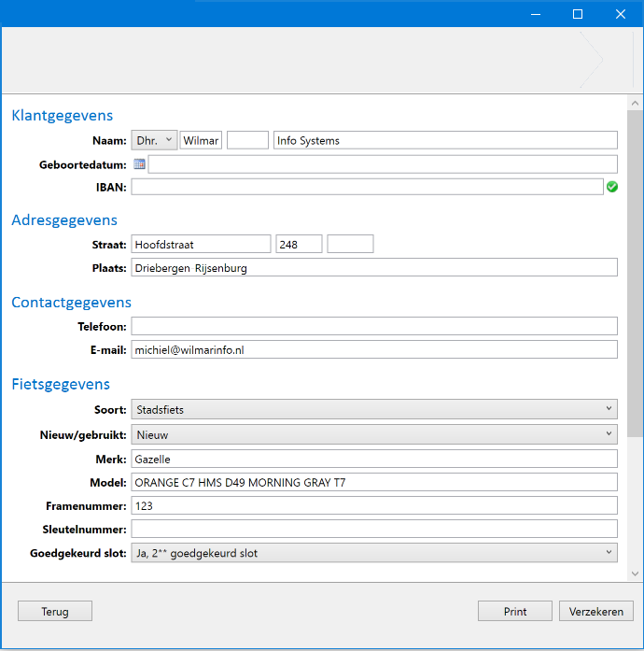Click the green IBAN validation checkmark

coord(612,187)
